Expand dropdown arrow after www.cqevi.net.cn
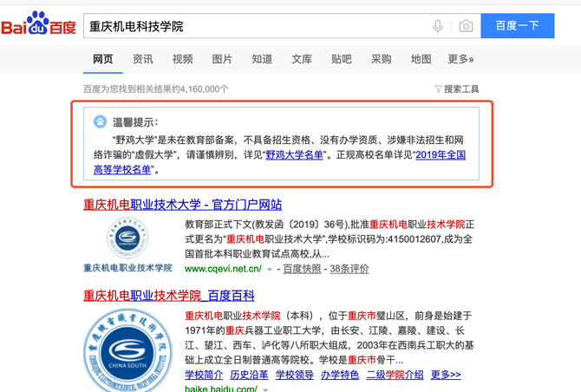 [270, 270]
